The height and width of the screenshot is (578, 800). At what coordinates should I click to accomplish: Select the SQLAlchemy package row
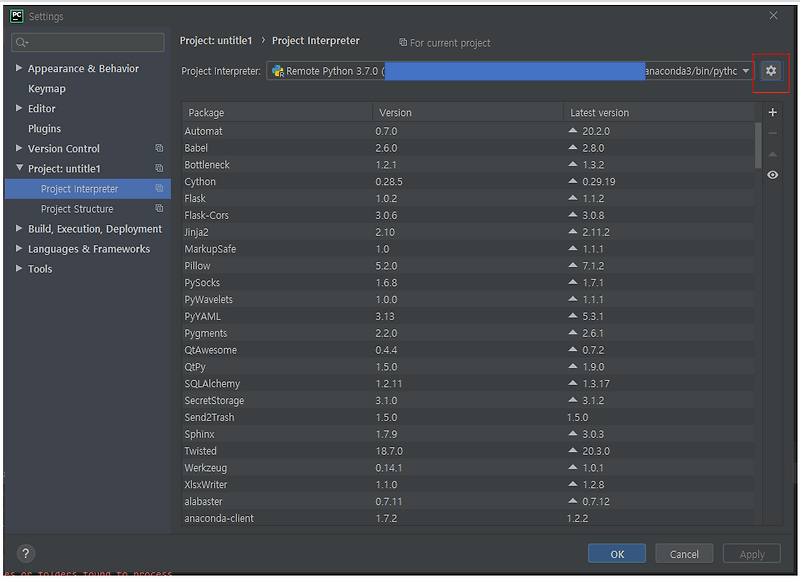click(x=468, y=384)
